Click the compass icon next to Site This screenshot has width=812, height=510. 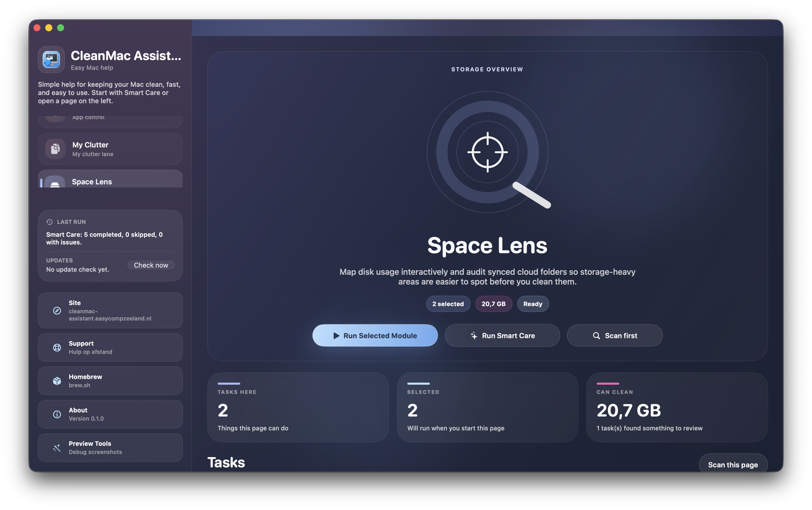tap(57, 310)
